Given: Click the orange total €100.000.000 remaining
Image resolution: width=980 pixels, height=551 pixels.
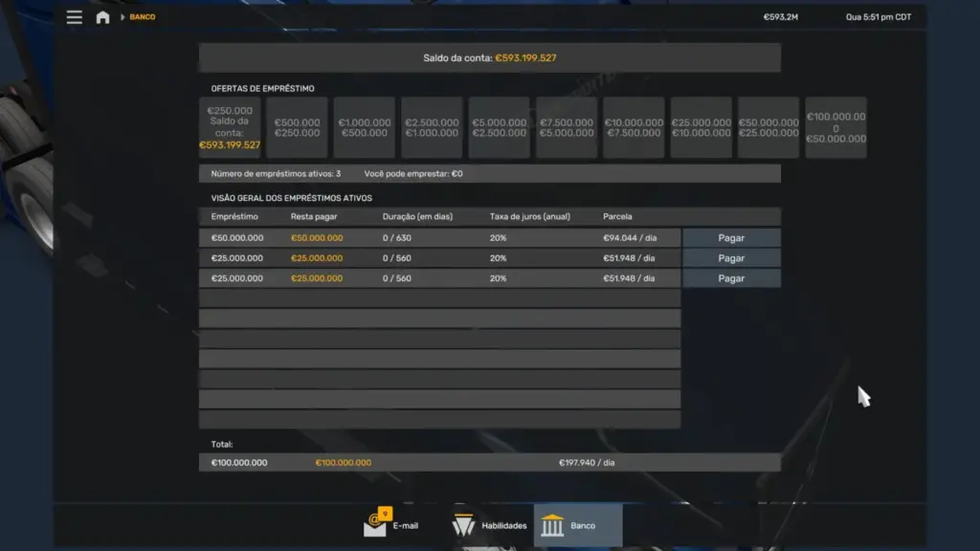Looking at the screenshot, I should point(344,463).
